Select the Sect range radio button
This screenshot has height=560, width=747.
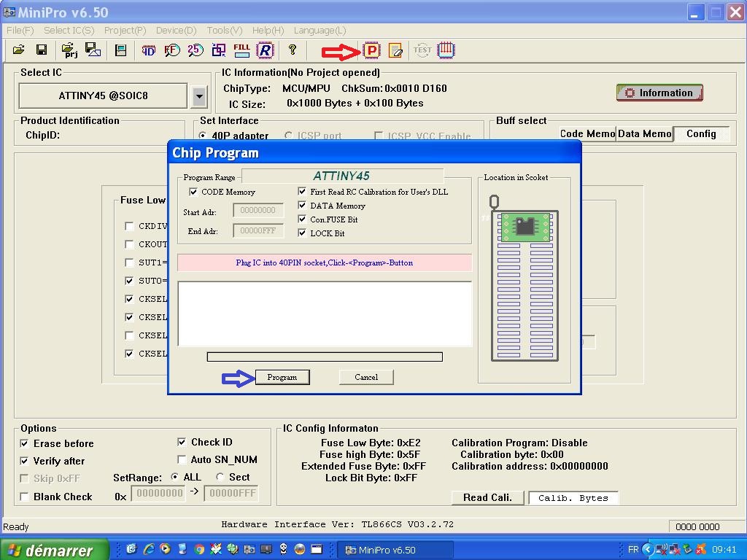coord(220,477)
